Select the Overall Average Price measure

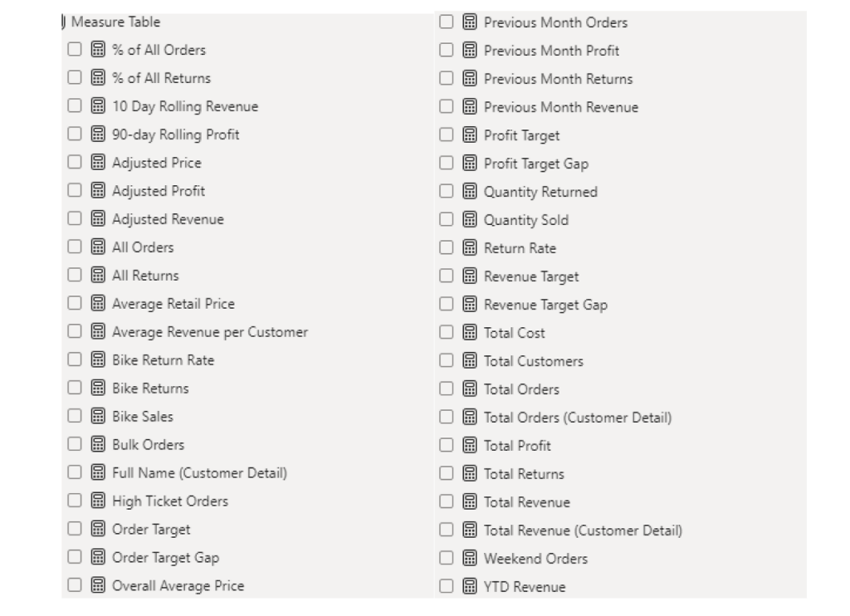point(178,586)
